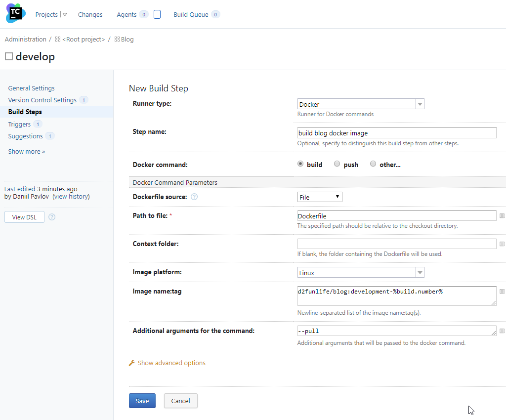Select the push Docker command option
The width and height of the screenshot is (506, 420).
[x=337, y=164]
